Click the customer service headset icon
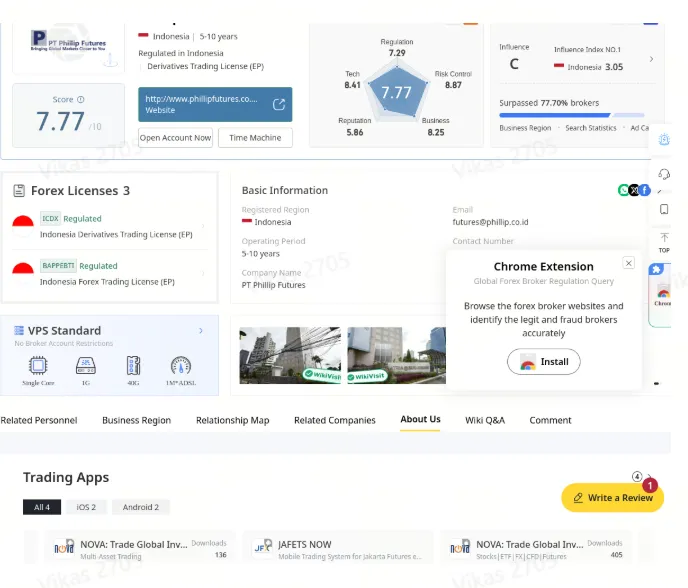This screenshot has height=588, width=688. click(x=664, y=174)
